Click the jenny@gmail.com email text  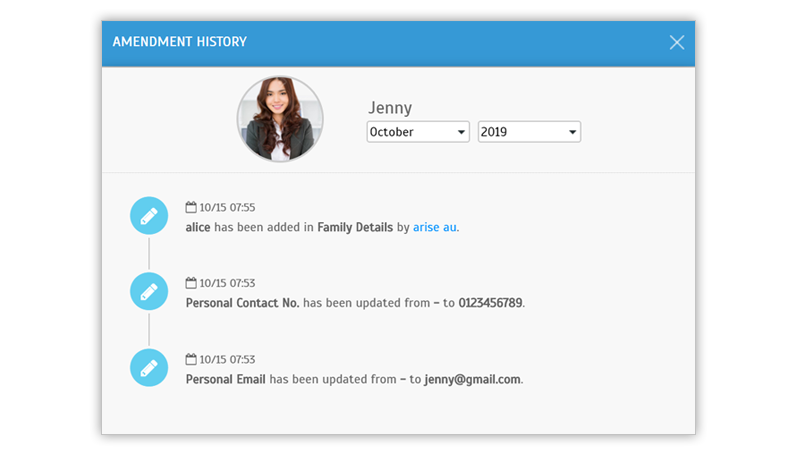click(x=472, y=379)
